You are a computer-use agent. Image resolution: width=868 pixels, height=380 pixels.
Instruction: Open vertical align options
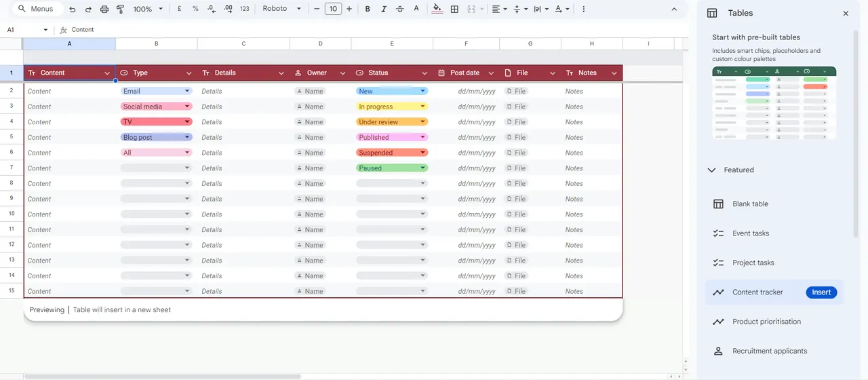520,9
